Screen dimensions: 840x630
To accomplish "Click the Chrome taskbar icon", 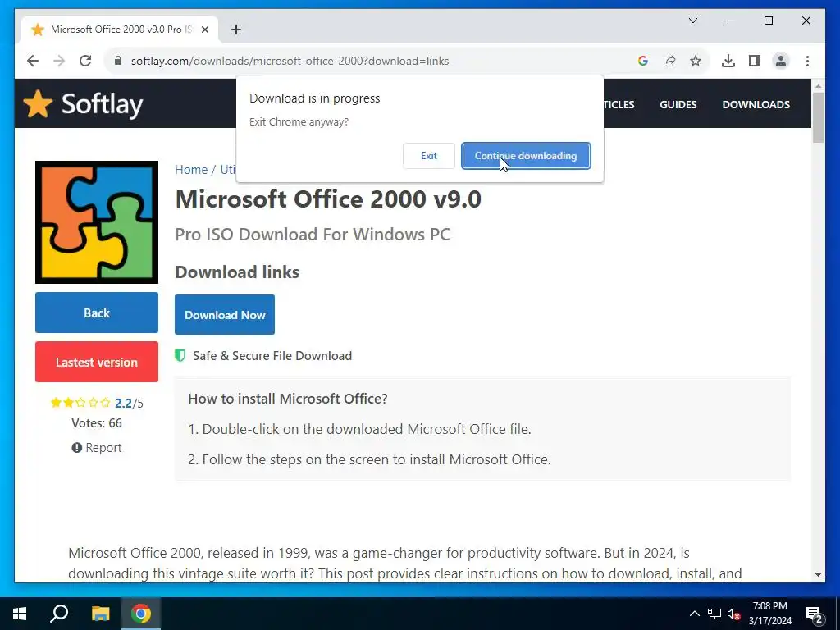I will [141, 614].
